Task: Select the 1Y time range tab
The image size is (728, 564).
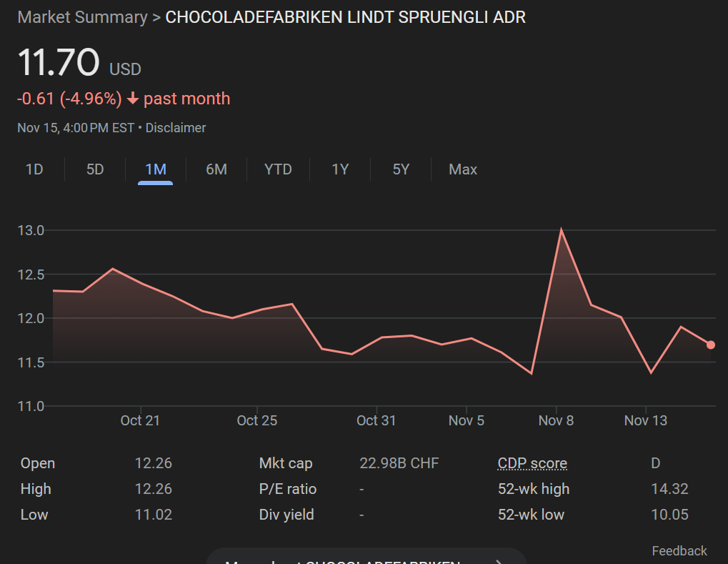Action: coord(340,169)
